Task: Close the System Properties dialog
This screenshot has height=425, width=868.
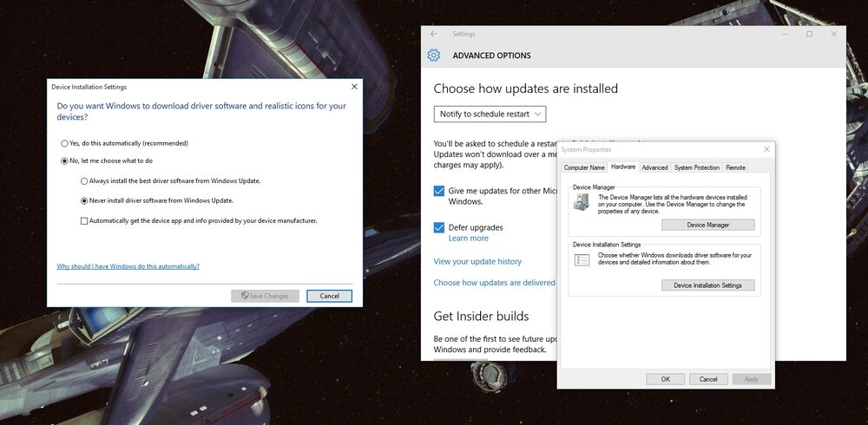Action: tap(766, 149)
